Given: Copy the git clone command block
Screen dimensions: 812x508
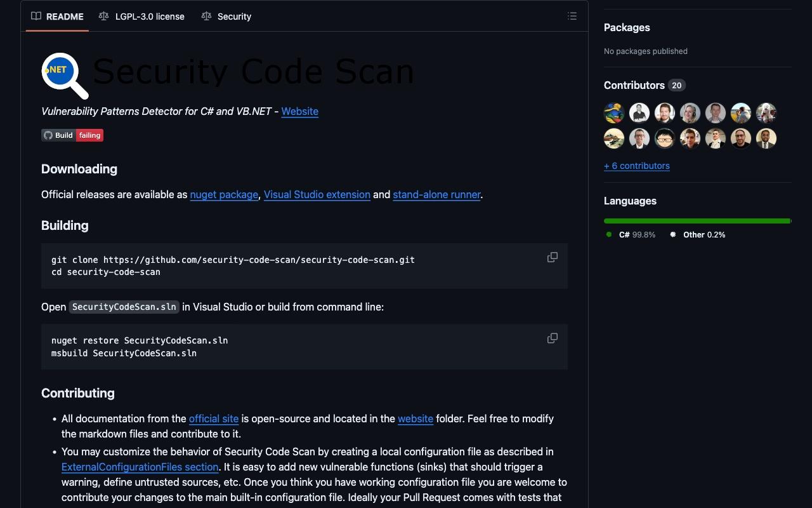Looking at the screenshot, I should [x=553, y=257].
